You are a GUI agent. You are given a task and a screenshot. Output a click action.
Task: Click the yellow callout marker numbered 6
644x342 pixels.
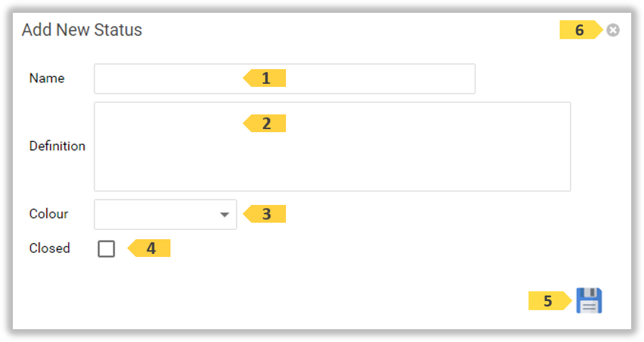579,30
